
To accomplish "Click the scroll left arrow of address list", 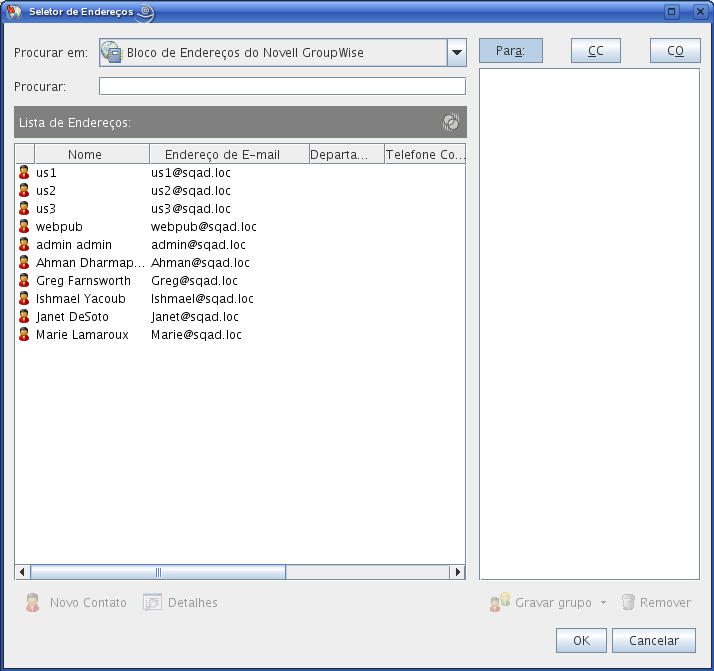I will (22, 572).
